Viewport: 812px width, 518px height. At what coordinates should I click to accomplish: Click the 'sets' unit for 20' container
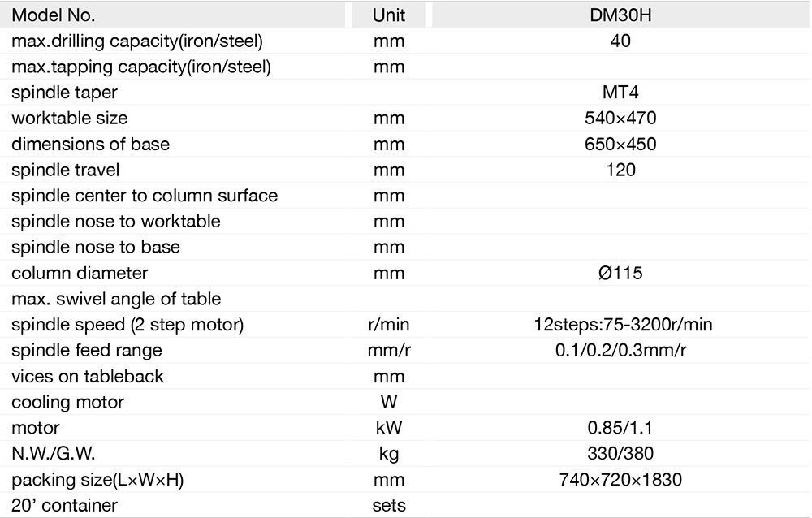(x=388, y=506)
